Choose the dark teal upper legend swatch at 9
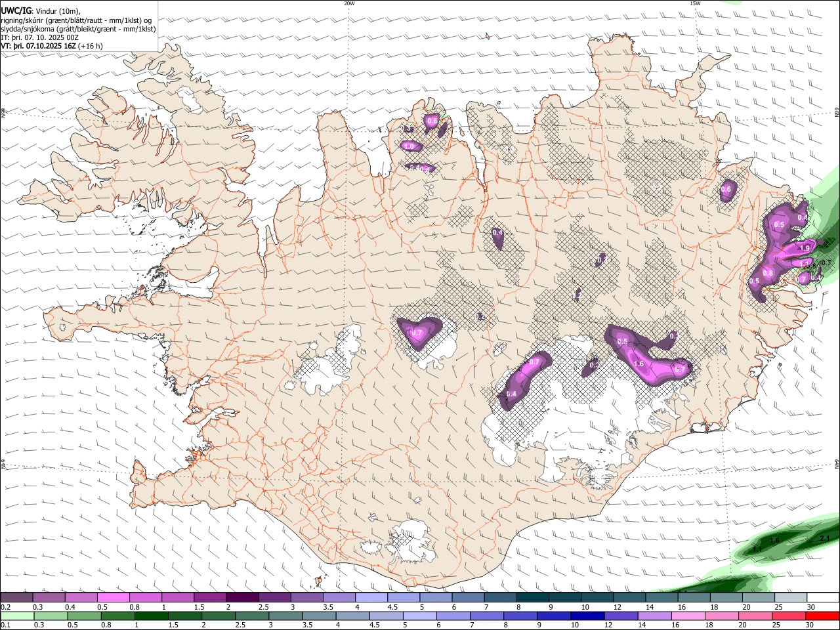Viewport: 840px width, 630px height. (x=565, y=597)
